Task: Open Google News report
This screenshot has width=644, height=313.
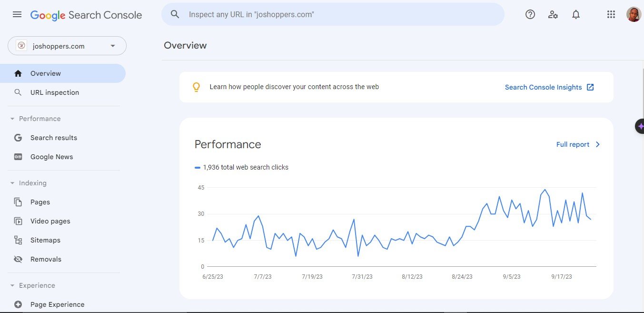Action: (x=63, y=157)
